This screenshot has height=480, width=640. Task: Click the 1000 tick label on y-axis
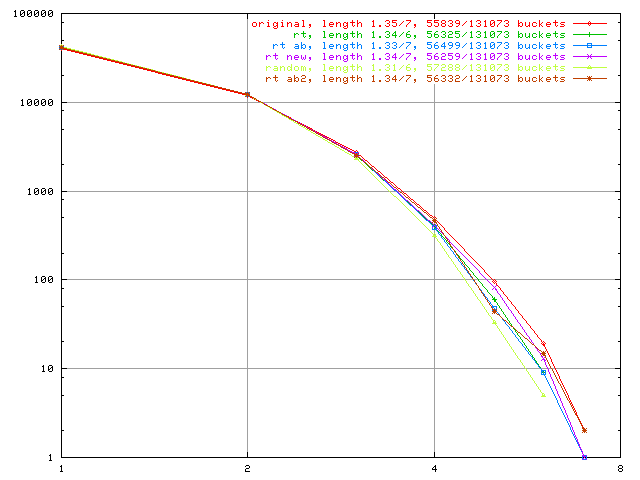click(x=40, y=191)
